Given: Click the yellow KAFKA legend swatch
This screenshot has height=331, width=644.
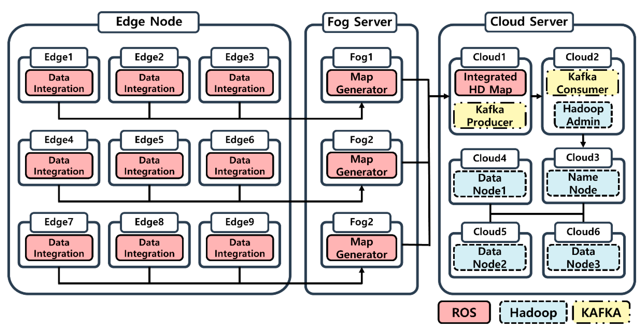Looking at the screenshot, I should pos(601,312).
